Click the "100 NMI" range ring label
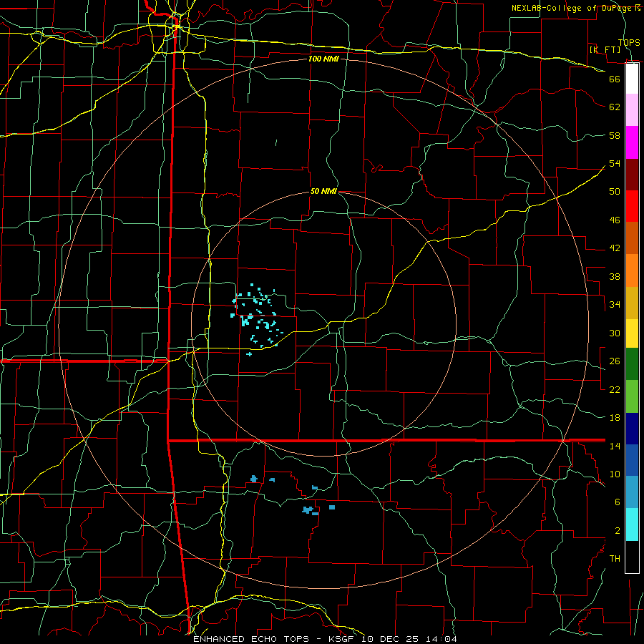Image resolution: width=644 pixels, height=644 pixels. tap(323, 59)
